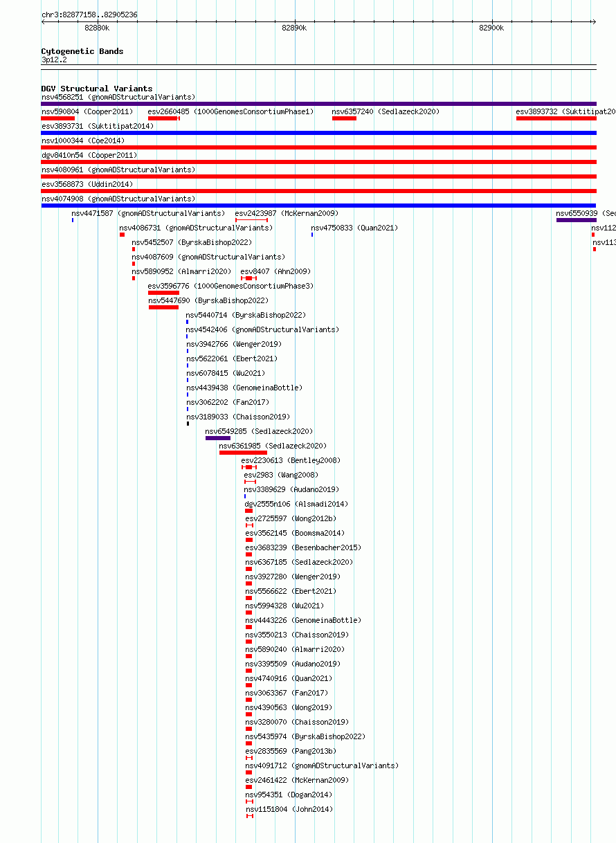Image resolution: width=616 pixels, height=843 pixels.
Task: Click the 3p12.2 cytogenetic band label
Action: [54, 60]
